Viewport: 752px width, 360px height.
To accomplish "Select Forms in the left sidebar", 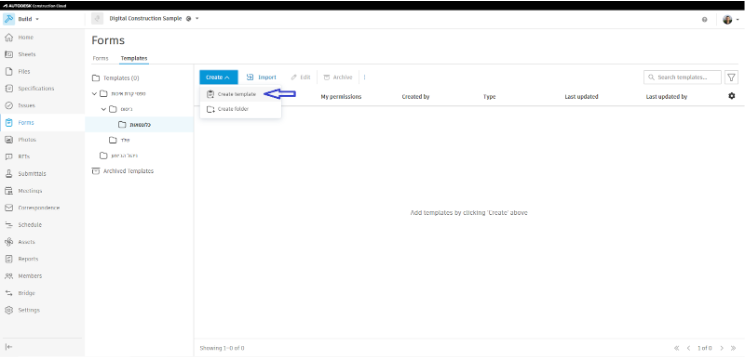I will pos(26,123).
